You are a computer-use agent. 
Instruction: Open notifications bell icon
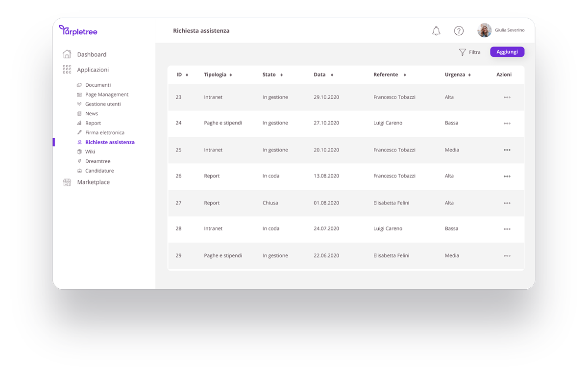pos(436,31)
